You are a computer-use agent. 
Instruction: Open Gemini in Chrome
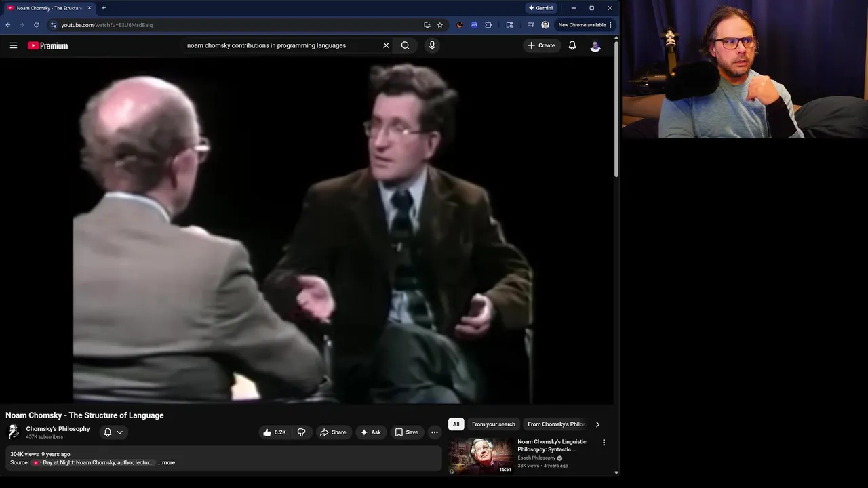point(540,8)
